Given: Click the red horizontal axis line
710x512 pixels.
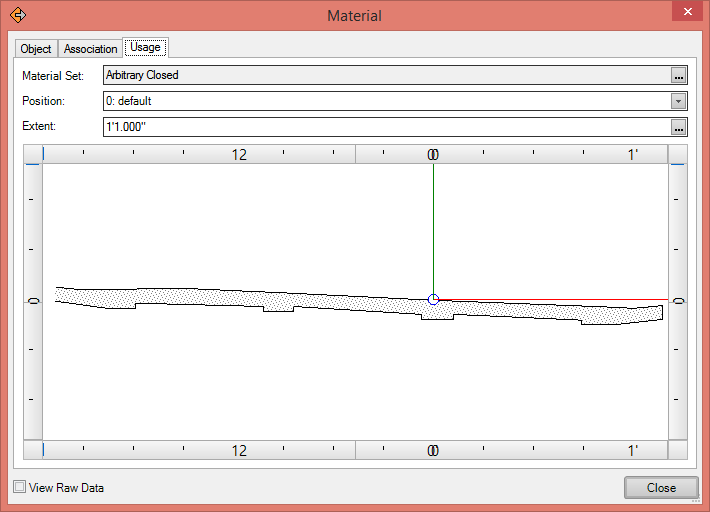Looking at the screenshot, I should point(553,299).
